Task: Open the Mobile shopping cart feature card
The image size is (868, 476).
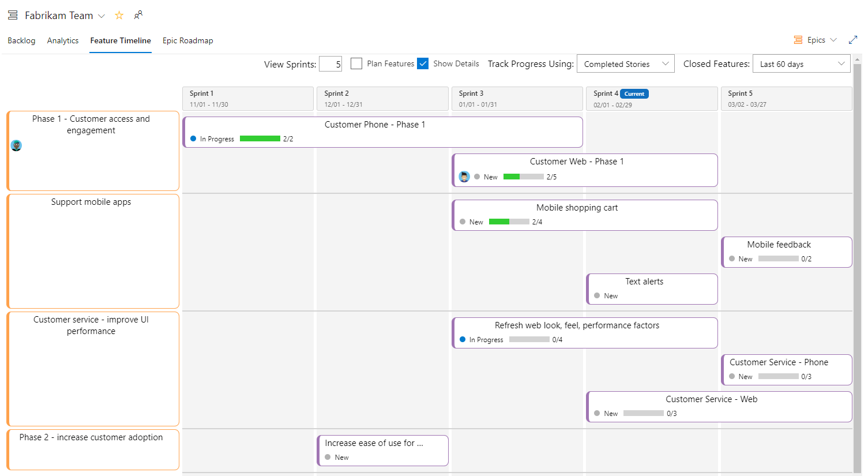Action: (577, 208)
